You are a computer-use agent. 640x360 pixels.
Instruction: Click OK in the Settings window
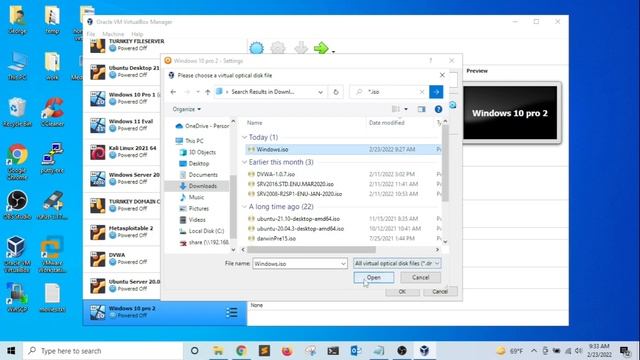[x=402, y=291]
